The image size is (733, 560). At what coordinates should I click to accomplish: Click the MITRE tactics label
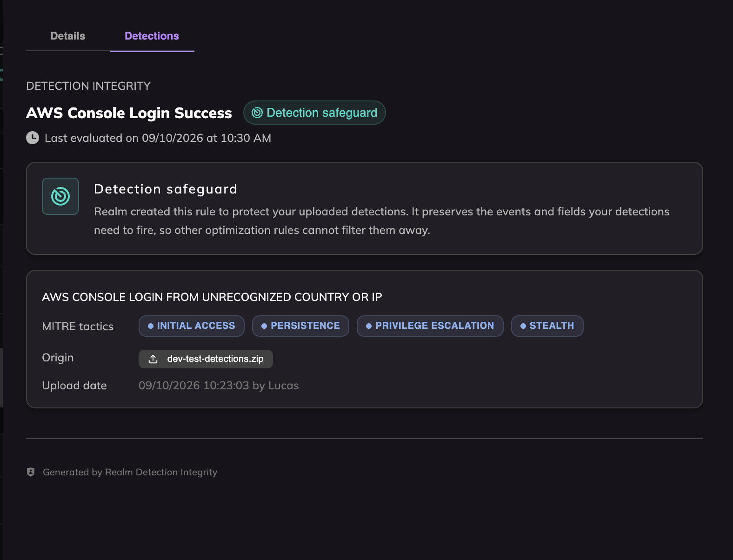[78, 327]
